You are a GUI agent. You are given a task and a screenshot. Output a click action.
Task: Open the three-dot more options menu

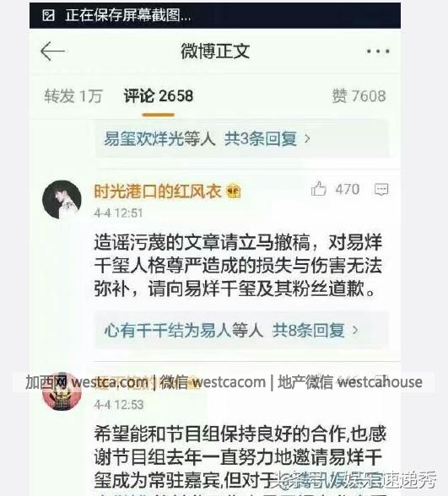(378, 51)
